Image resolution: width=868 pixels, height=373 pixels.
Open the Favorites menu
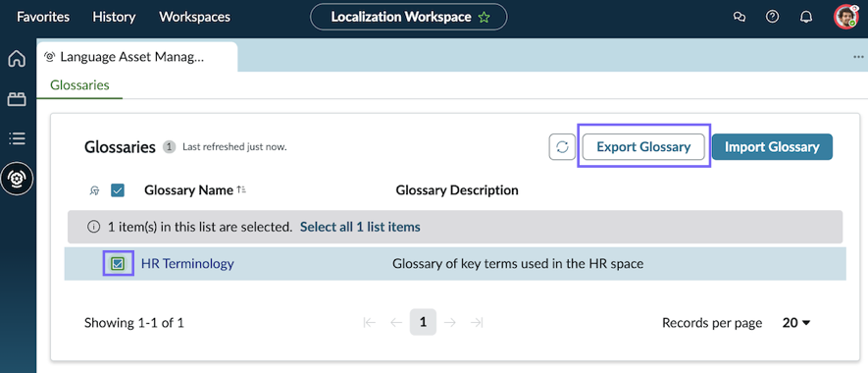coord(43,18)
